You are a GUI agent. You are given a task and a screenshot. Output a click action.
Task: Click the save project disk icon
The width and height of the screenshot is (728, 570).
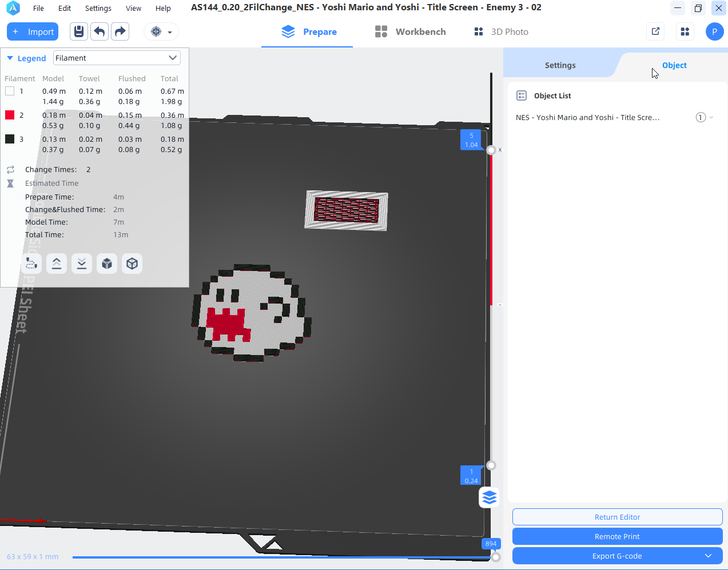tap(79, 31)
